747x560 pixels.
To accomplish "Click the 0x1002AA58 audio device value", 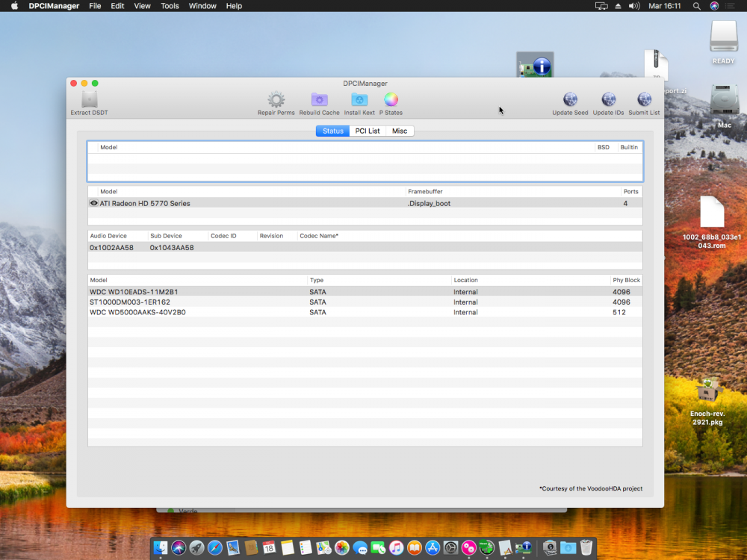I will (x=111, y=248).
